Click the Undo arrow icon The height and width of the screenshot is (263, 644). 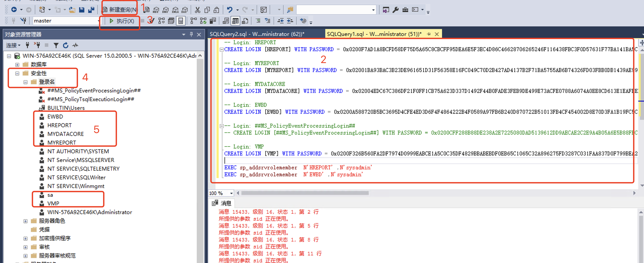tap(230, 10)
